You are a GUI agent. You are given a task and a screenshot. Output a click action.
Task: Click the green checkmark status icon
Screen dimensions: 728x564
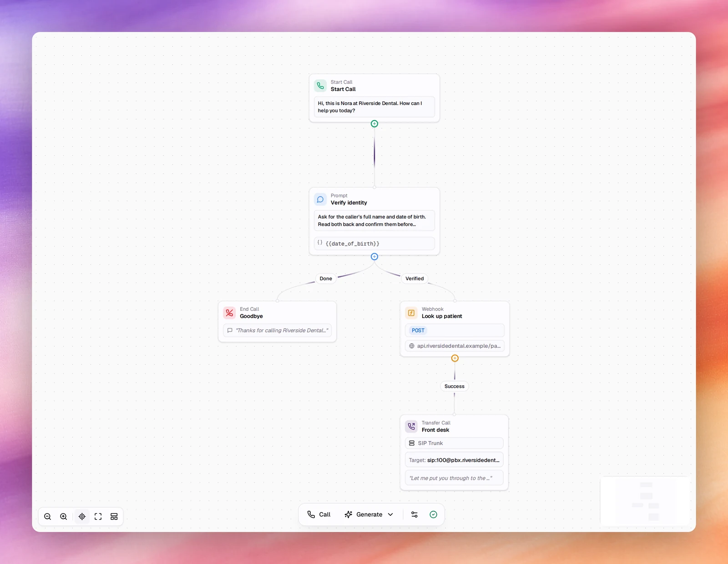click(434, 514)
